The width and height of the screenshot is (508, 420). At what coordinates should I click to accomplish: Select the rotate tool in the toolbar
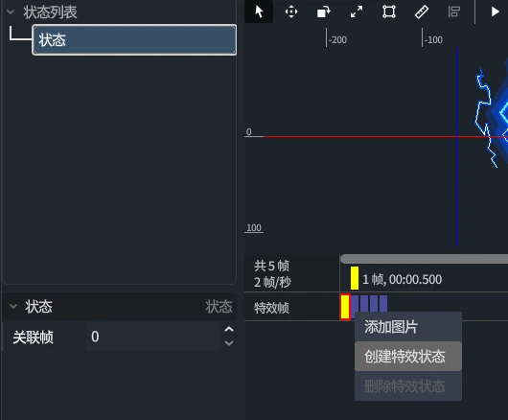coord(324,12)
